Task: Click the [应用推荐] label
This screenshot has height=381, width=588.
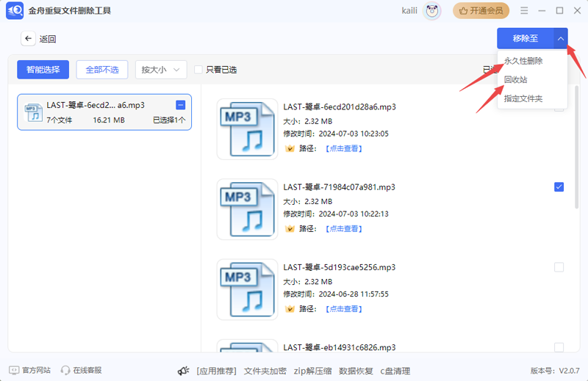Action: [216, 371]
